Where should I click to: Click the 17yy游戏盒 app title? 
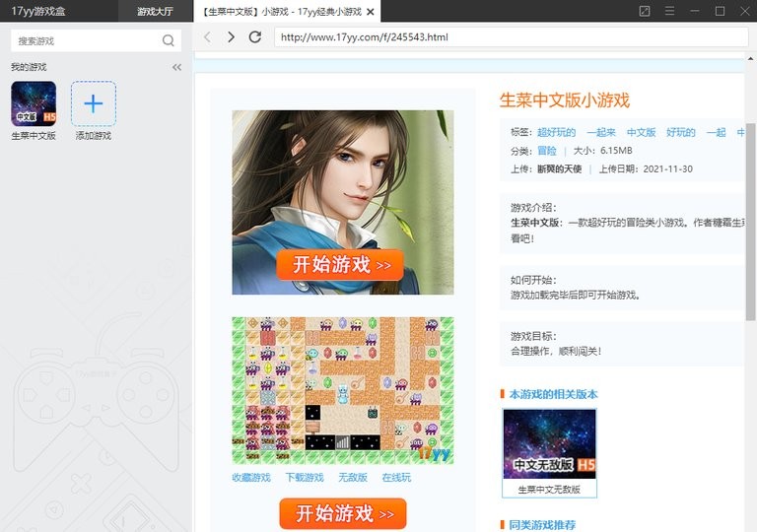point(38,11)
